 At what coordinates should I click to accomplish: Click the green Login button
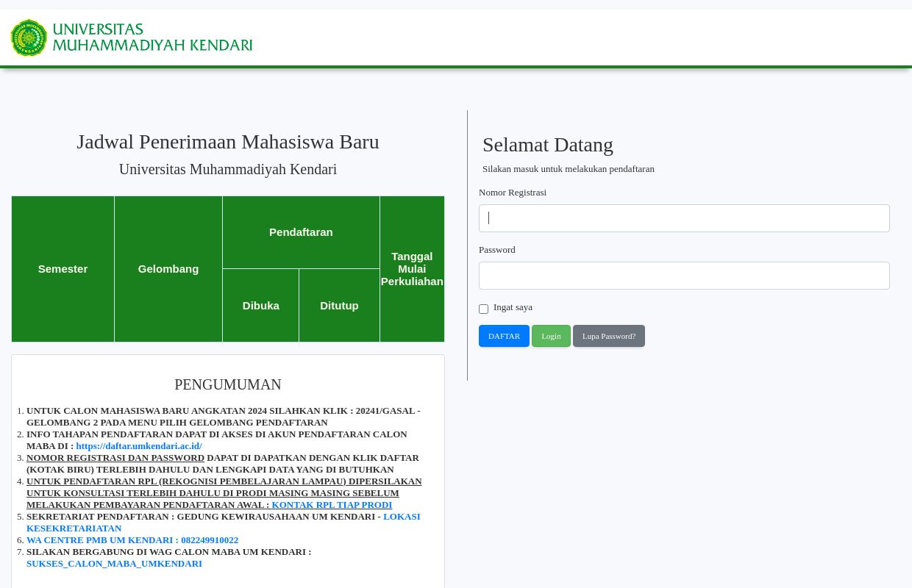[x=551, y=336]
